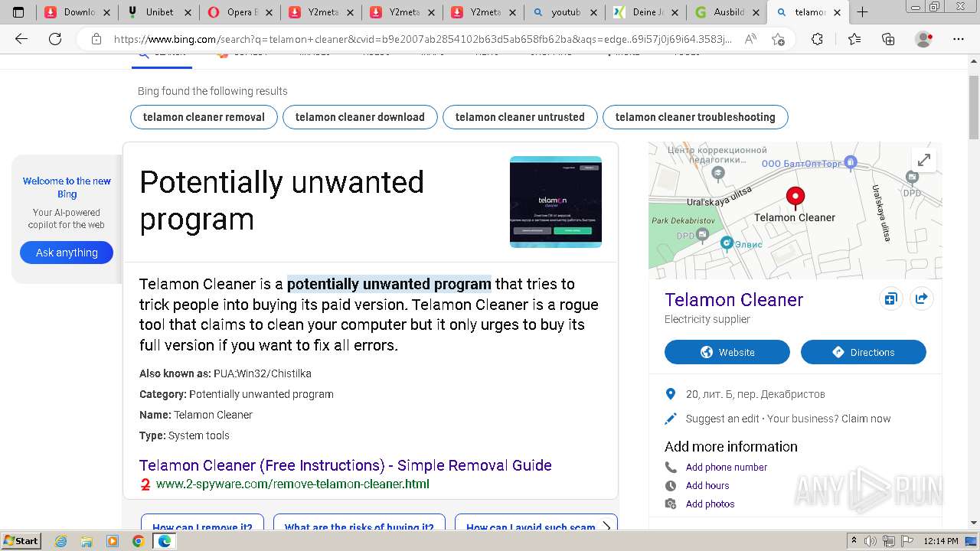The height and width of the screenshot is (551, 980).
Task: Save Telamon Cleaner place to collection
Action: [x=890, y=298]
